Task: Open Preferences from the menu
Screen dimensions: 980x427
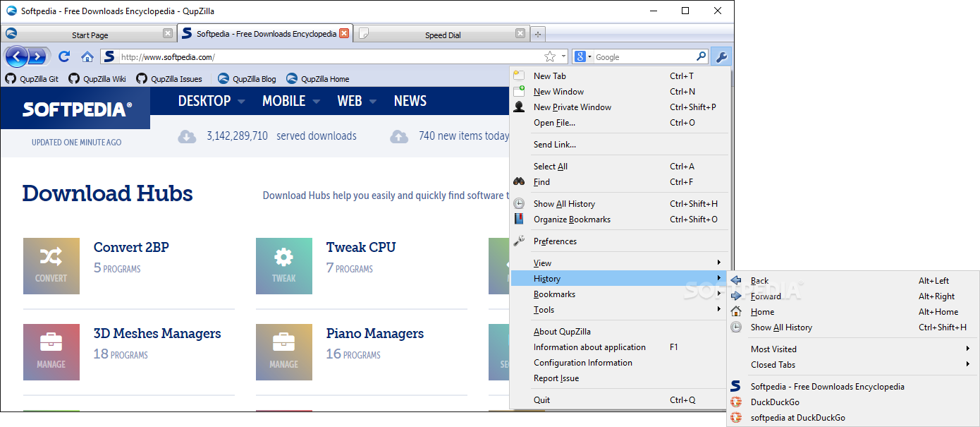Action: click(620, 241)
